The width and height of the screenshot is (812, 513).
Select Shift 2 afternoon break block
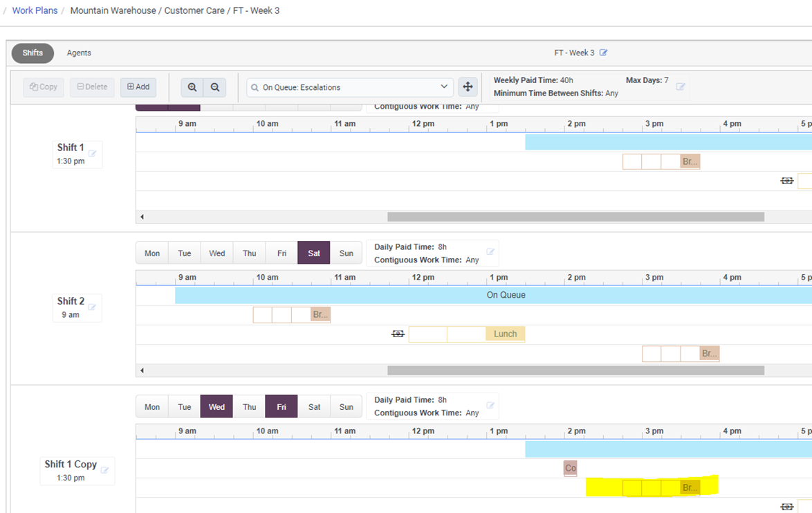tap(709, 353)
